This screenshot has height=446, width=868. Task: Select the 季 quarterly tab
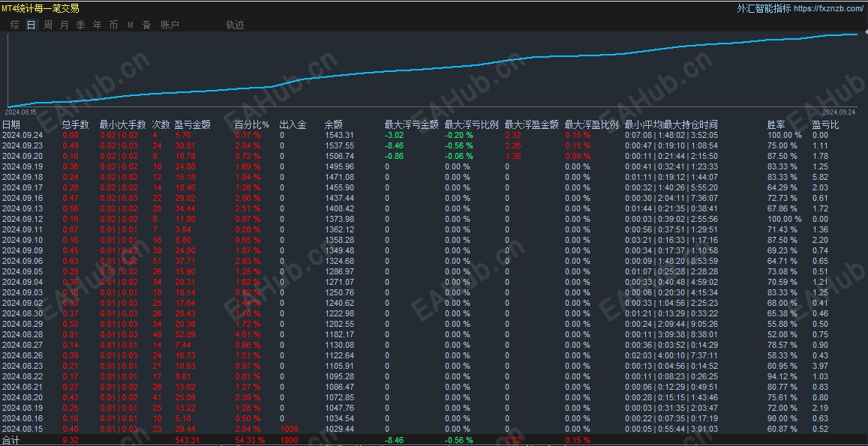coord(81,25)
